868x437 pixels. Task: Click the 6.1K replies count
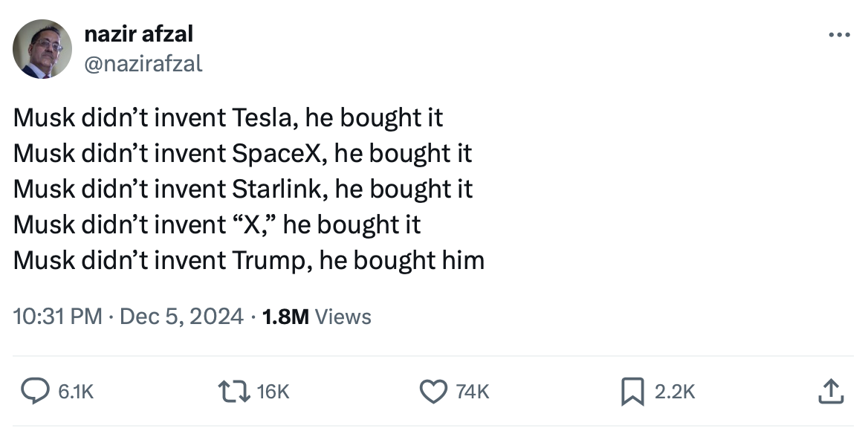click(x=77, y=392)
